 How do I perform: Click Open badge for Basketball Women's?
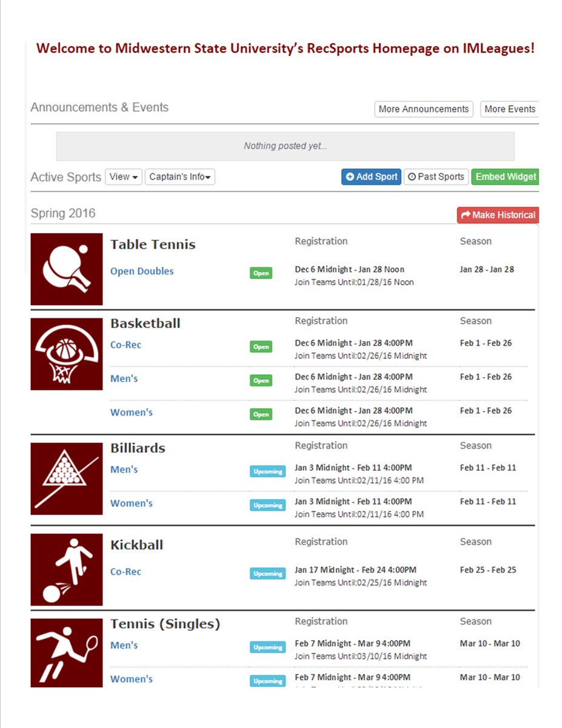tap(261, 414)
